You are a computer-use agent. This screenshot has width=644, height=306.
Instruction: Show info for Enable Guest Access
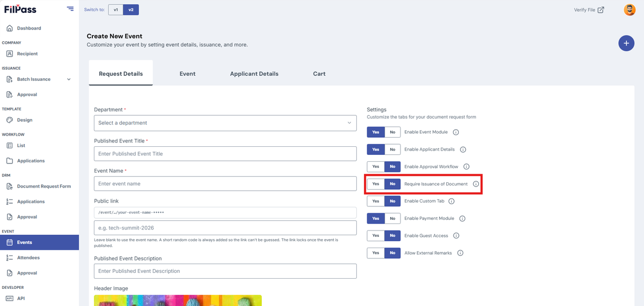point(456,236)
